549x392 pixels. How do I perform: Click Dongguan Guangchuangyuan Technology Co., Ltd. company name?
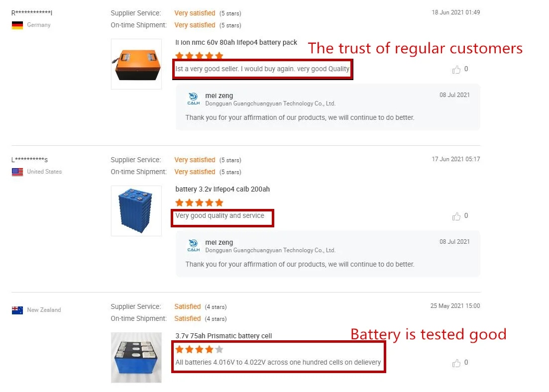[271, 103]
